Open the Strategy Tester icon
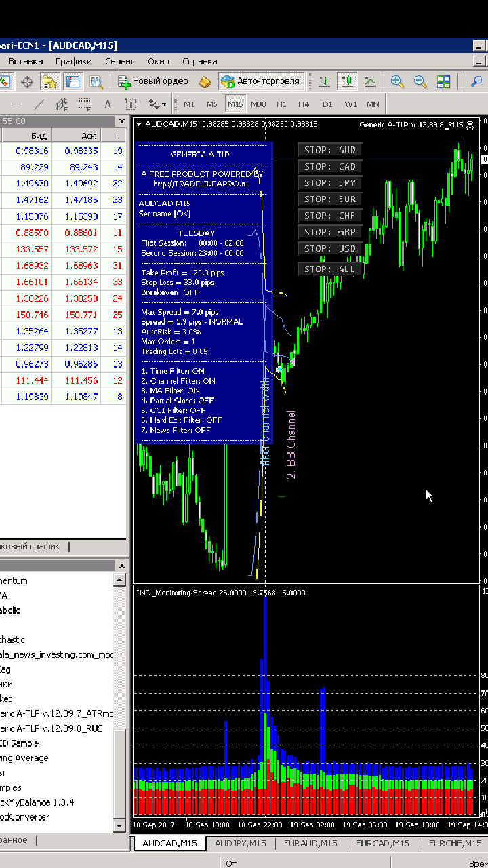This screenshot has height=868, width=488. 96,81
